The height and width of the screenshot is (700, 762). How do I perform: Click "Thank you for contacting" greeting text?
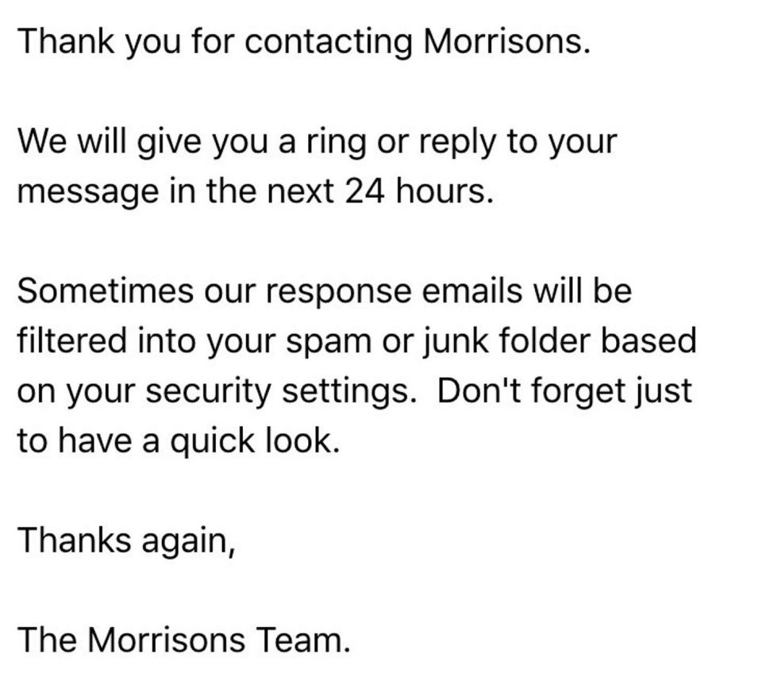coord(215,43)
